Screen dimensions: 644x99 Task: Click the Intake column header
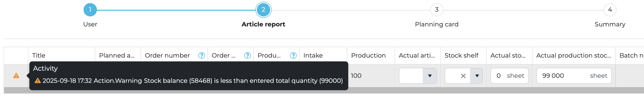(313, 55)
